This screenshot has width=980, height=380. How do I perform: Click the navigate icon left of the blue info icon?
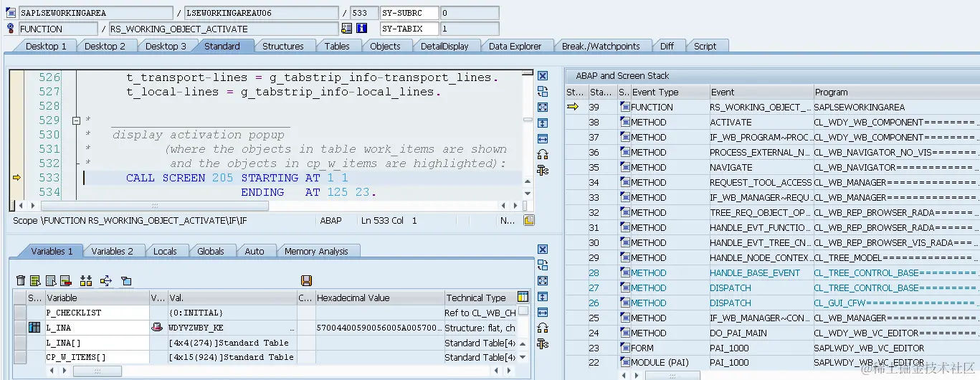point(347,29)
